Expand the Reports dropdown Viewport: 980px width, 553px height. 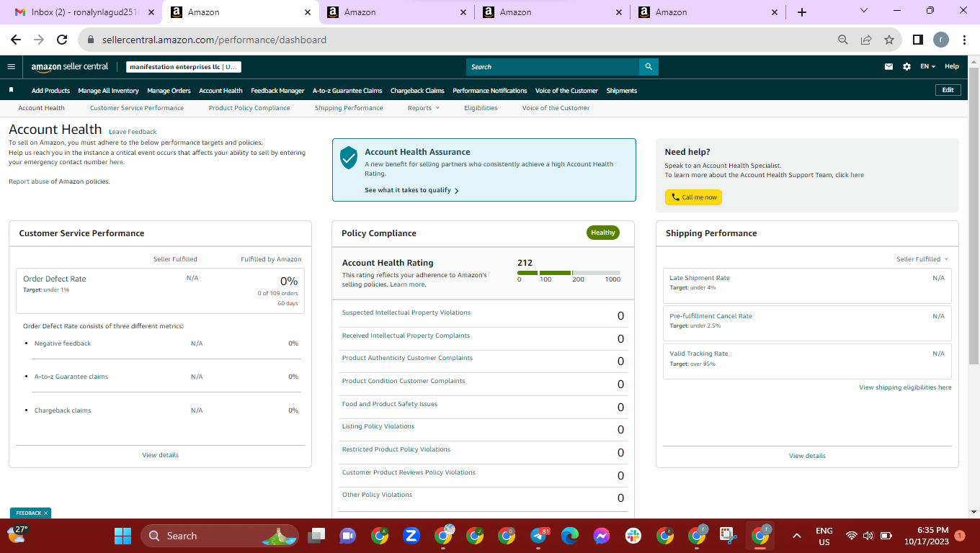423,108
